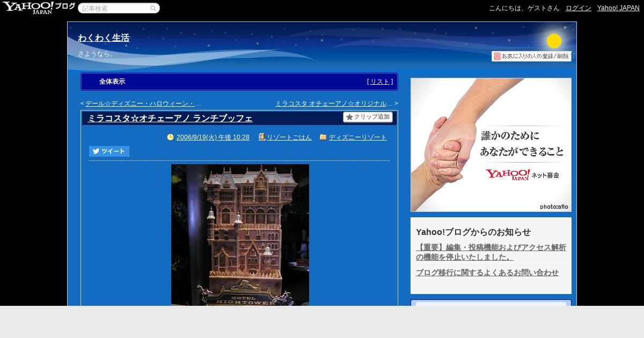Go to next post ミラコスタ オチェーアノ☆オリジナル
The width and height of the screenshot is (644, 338).
click(334, 104)
